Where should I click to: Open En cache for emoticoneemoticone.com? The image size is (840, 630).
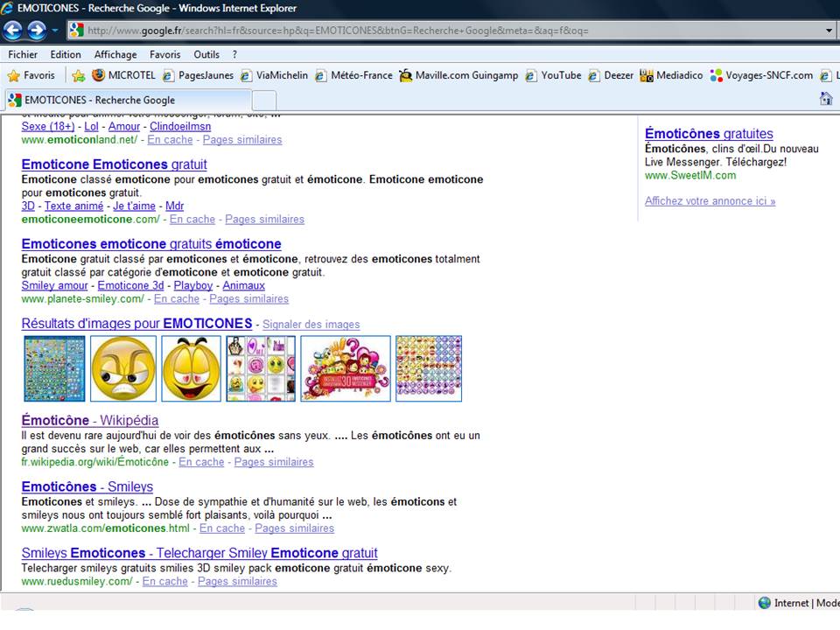[192, 220]
